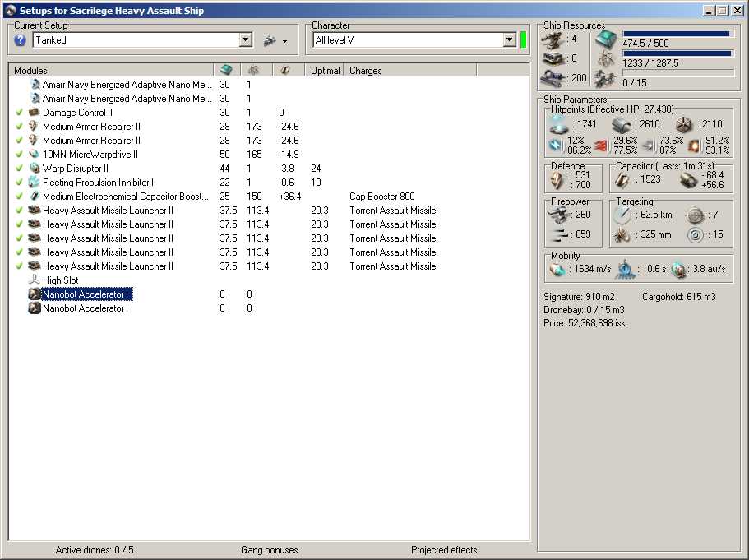Click the structure hitpoints icon showing 2110
The image size is (749, 560).
[x=683, y=125]
